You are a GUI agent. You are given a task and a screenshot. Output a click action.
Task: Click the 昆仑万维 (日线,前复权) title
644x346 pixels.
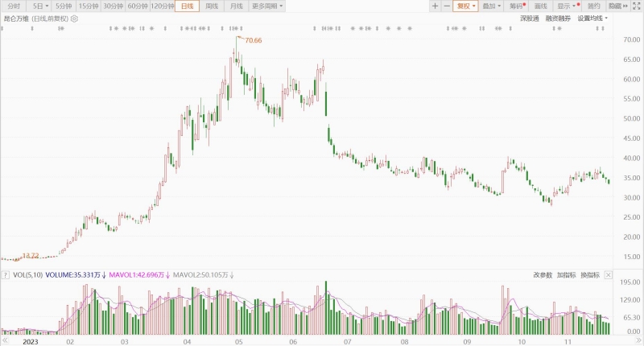[35, 19]
